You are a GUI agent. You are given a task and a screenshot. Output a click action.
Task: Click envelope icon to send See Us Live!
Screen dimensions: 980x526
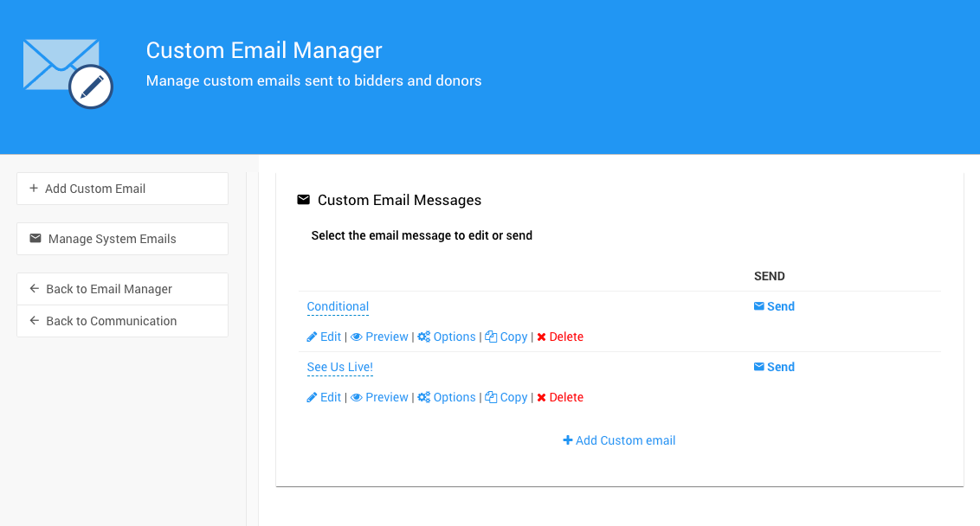coord(759,367)
